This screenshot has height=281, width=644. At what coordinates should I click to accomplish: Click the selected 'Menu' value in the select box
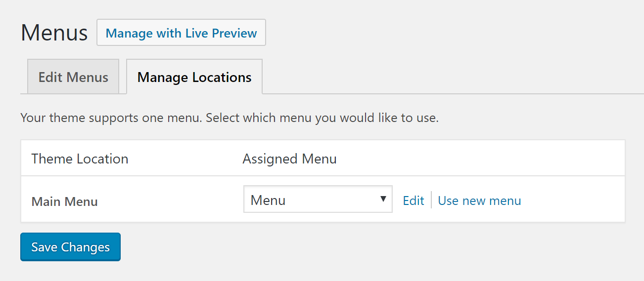click(x=268, y=200)
